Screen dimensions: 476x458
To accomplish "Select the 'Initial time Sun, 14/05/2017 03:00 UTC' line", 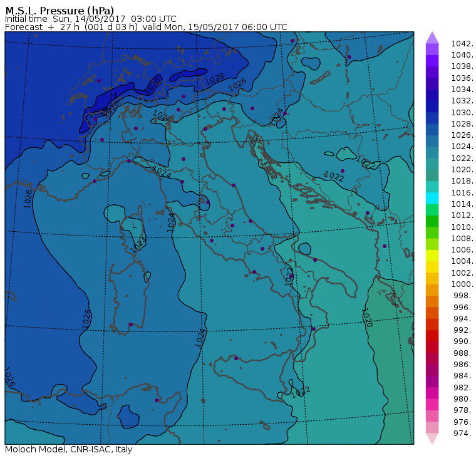I will pos(90,19).
